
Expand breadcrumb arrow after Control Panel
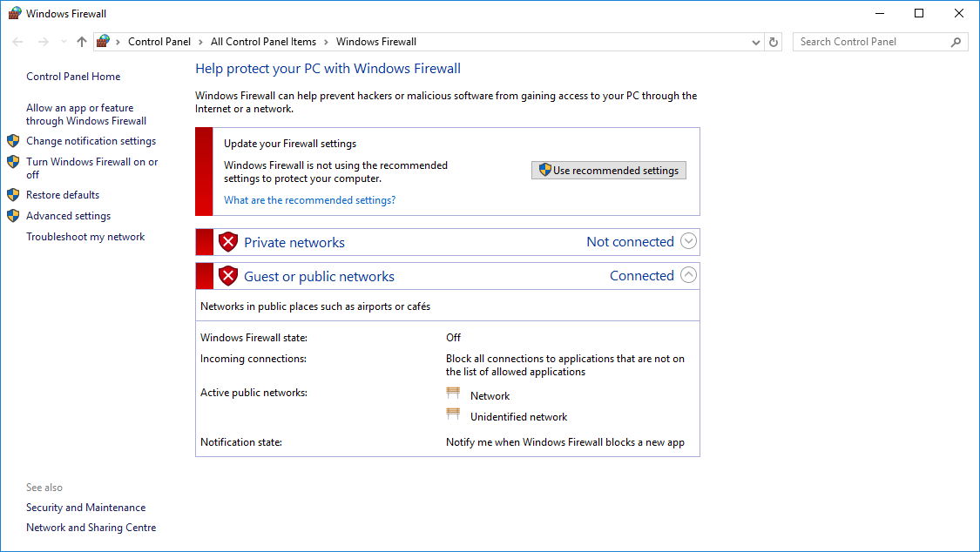point(200,42)
